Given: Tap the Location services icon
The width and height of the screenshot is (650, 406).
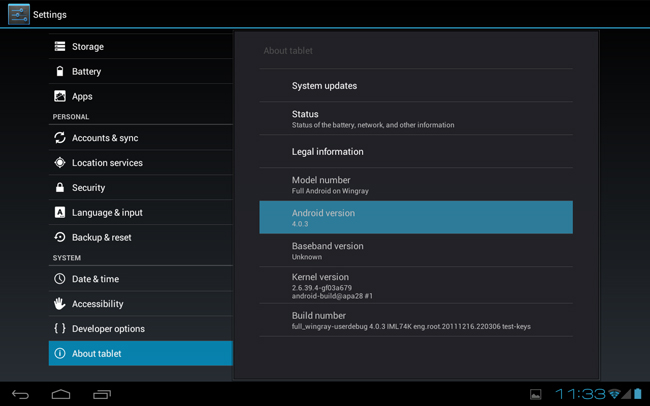Looking at the screenshot, I should click(x=60, y=163).
